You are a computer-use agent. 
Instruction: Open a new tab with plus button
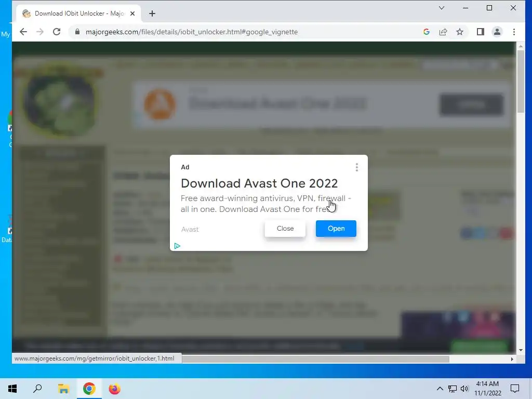click(152, 14)
